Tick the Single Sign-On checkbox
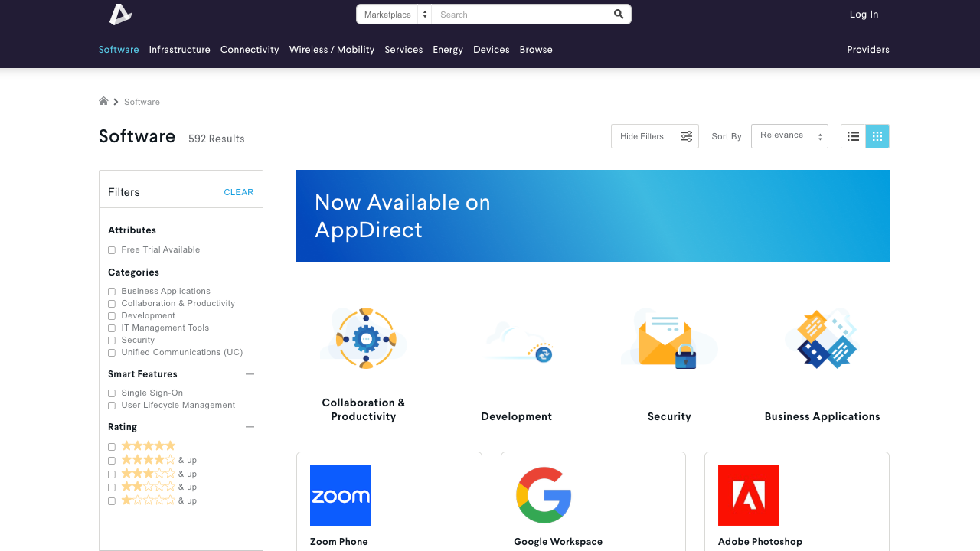980x551 pixels. point(112,393)
